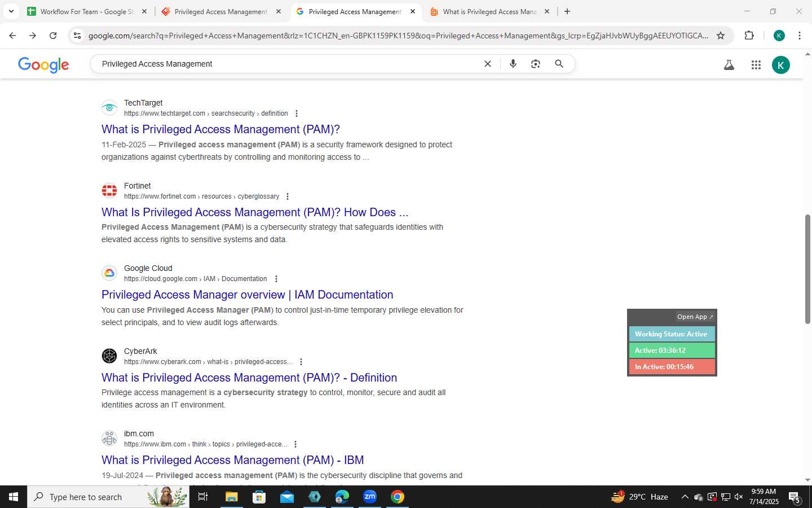Click Active: 03:36:12 timer

coord(672,351)
